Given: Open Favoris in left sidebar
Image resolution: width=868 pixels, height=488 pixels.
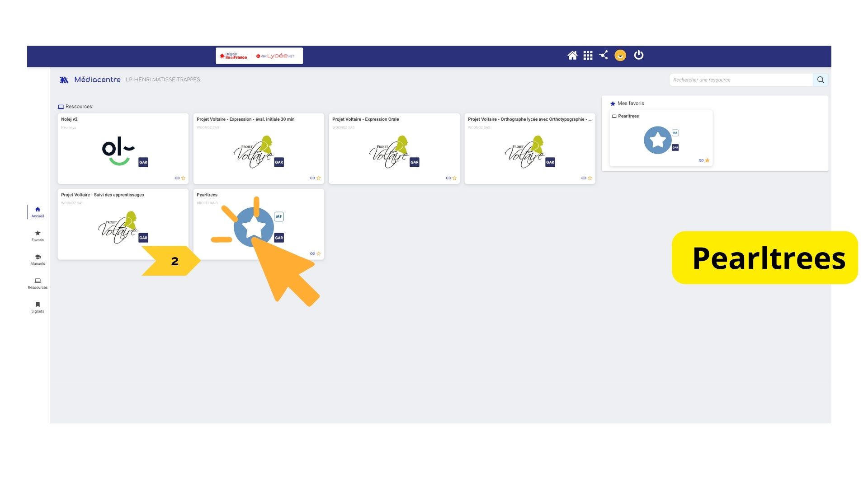Looking at the screenshot, I should coord(38,236).
